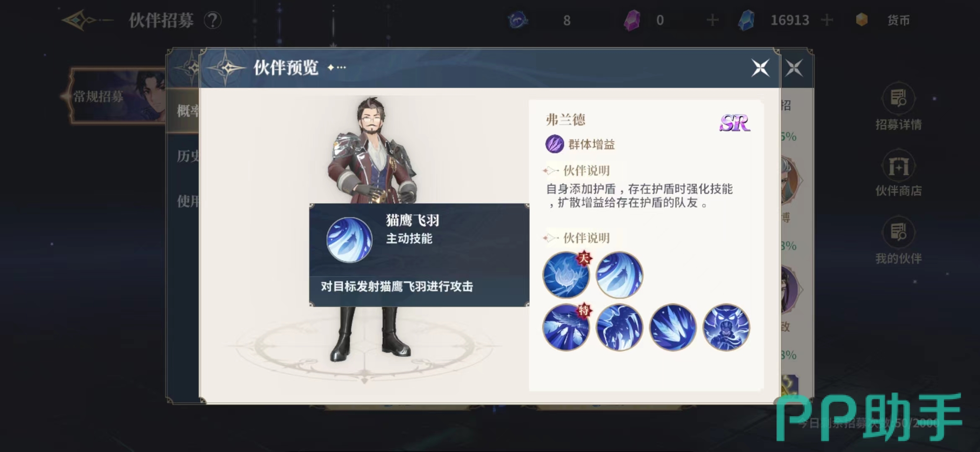Image resolution: width=980 pixels, height=452 pixels.
Task: Select the skill icon marked 特
Action: pos(566,327)
